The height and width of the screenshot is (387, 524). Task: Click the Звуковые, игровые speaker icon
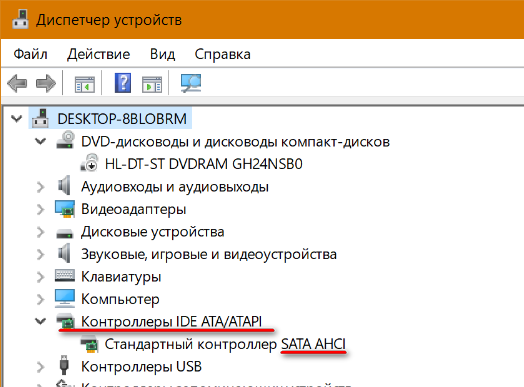[64, 253]
